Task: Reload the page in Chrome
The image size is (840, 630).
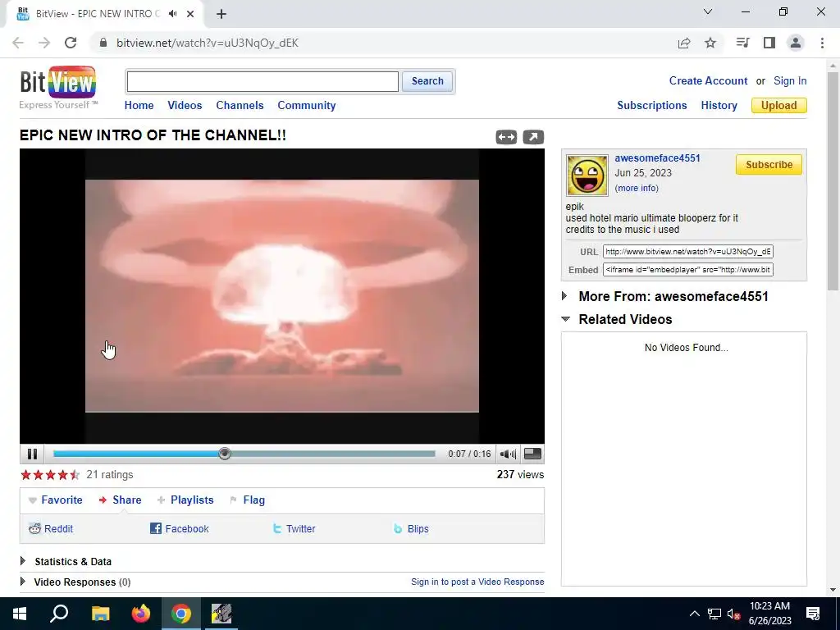Action: [71, 43]
